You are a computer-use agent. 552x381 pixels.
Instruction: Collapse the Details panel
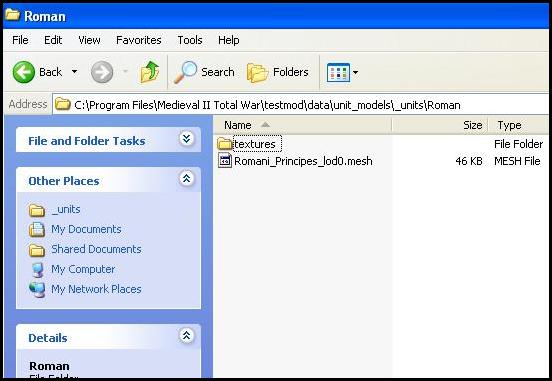click(187, 335)
